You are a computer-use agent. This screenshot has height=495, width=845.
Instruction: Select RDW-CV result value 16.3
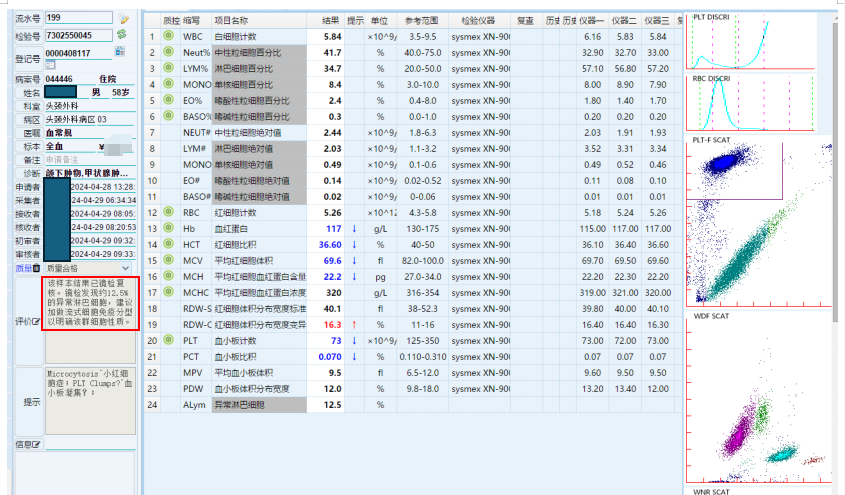pos(333,325)
